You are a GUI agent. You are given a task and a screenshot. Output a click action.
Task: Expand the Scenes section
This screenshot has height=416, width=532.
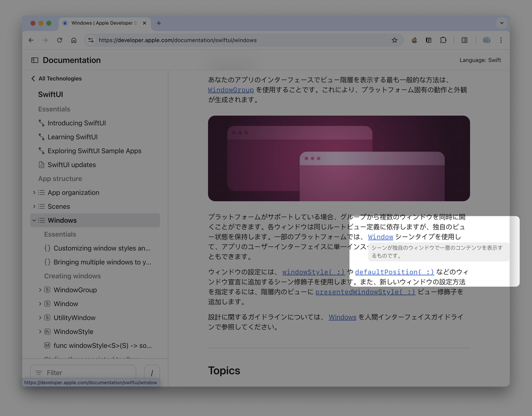pos(34,206)
